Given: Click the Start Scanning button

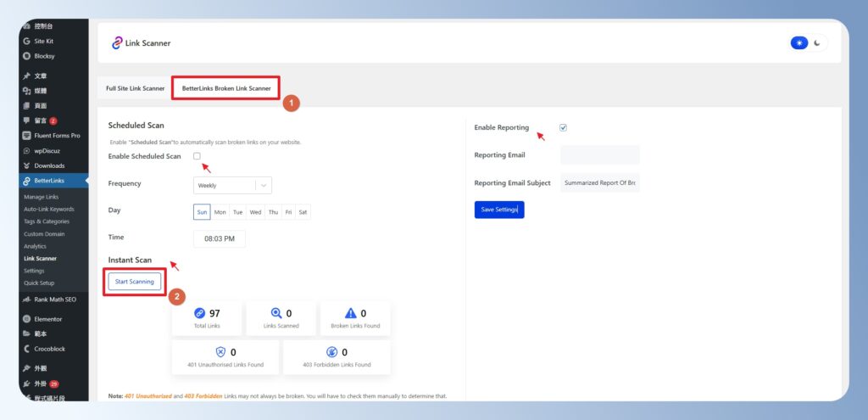Looking at the screenshot, I should (x=135, y=282).
